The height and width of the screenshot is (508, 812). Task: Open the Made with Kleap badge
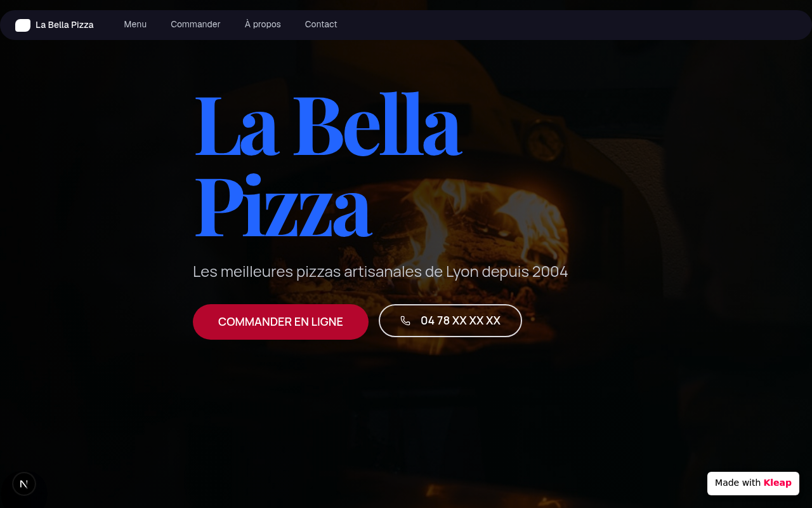(753, 483)
